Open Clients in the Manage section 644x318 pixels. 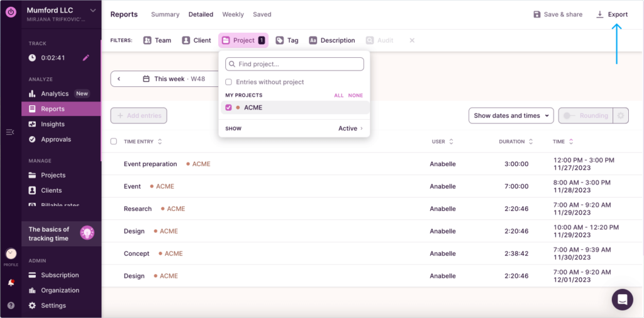[x=52, y=190]
